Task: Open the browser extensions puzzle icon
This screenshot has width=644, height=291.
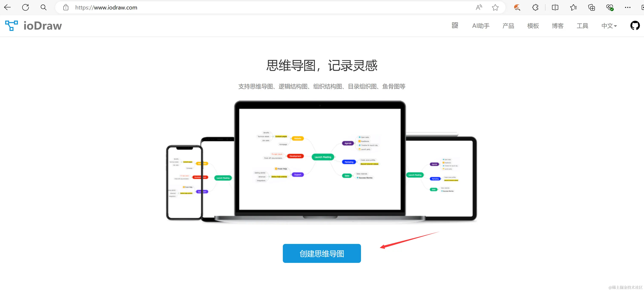Action: 535,7
